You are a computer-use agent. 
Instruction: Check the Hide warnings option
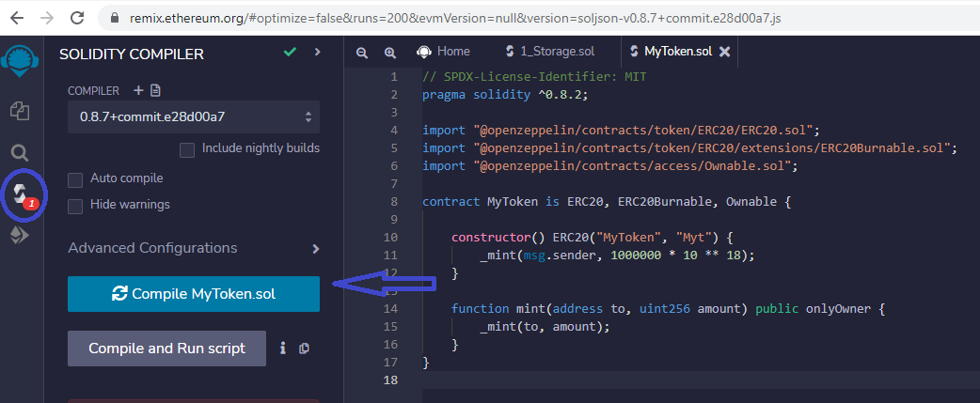pyautogui.click(x=76, y=205)
